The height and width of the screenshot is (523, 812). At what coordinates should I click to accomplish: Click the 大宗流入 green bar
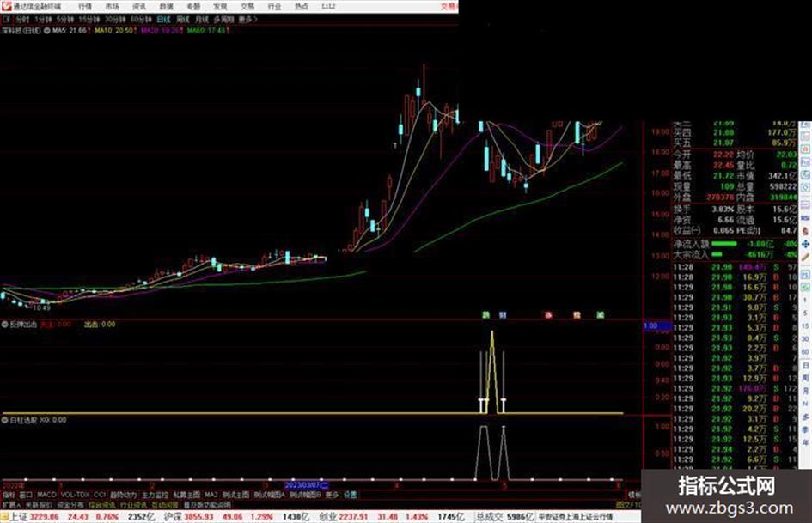(717, 254)
